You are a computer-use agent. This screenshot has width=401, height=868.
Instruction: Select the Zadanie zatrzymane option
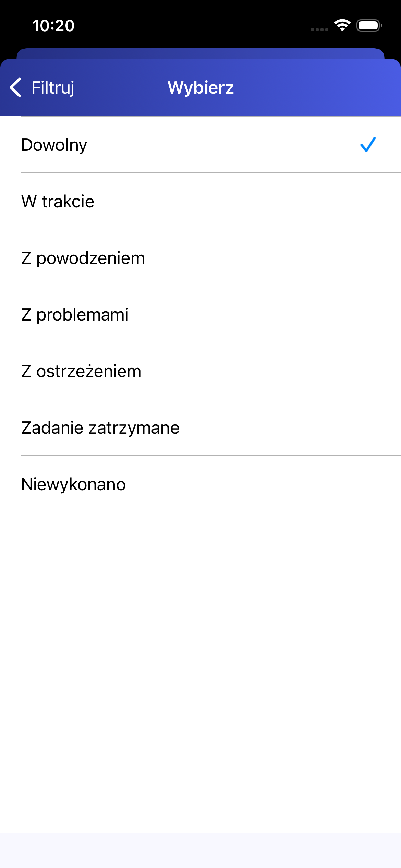click(100, 427)
